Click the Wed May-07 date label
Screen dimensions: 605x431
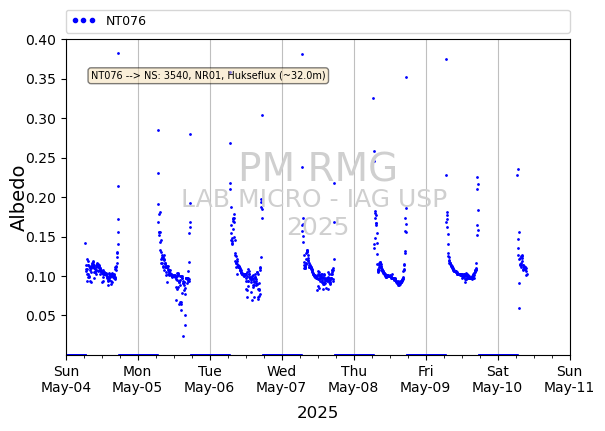pos(281,379)
